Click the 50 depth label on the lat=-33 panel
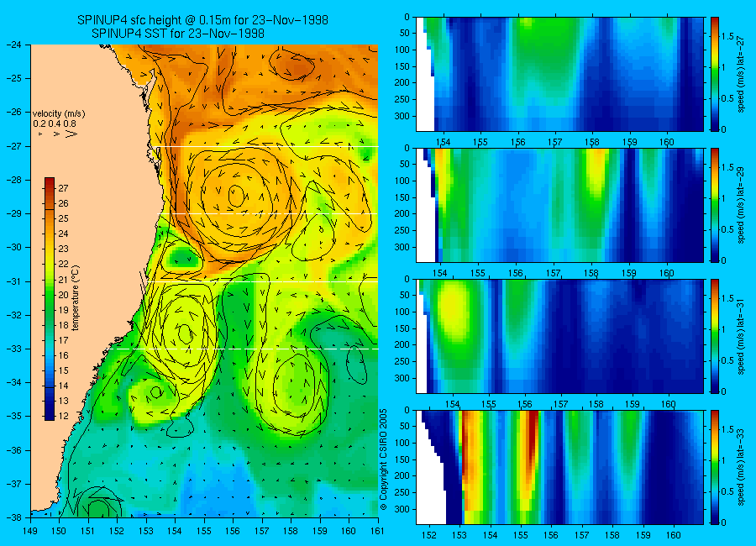756x546 pixels. tap(405, 427)
